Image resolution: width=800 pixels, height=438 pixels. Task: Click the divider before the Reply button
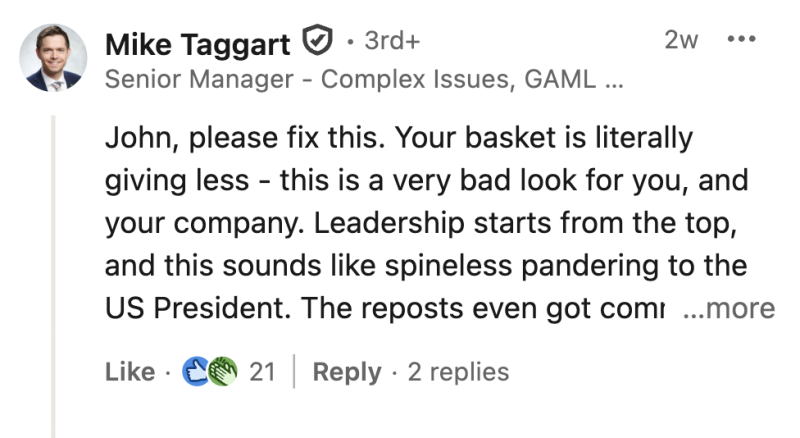tap(294, 372)
